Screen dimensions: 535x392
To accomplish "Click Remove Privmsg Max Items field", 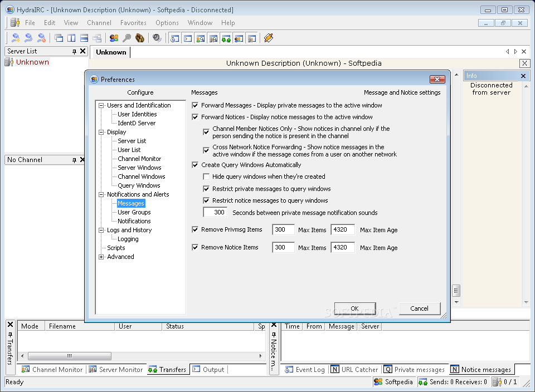I will tap(283, 230).
